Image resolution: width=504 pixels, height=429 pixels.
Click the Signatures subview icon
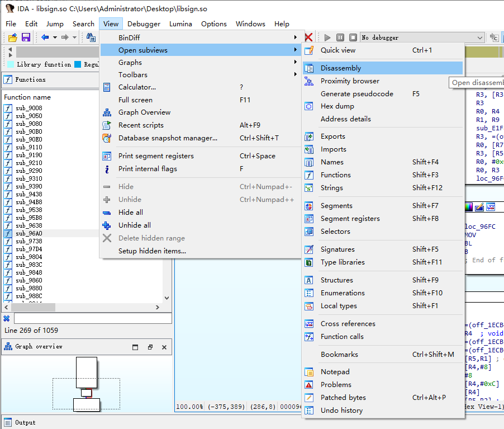click(x=309, y=249)
